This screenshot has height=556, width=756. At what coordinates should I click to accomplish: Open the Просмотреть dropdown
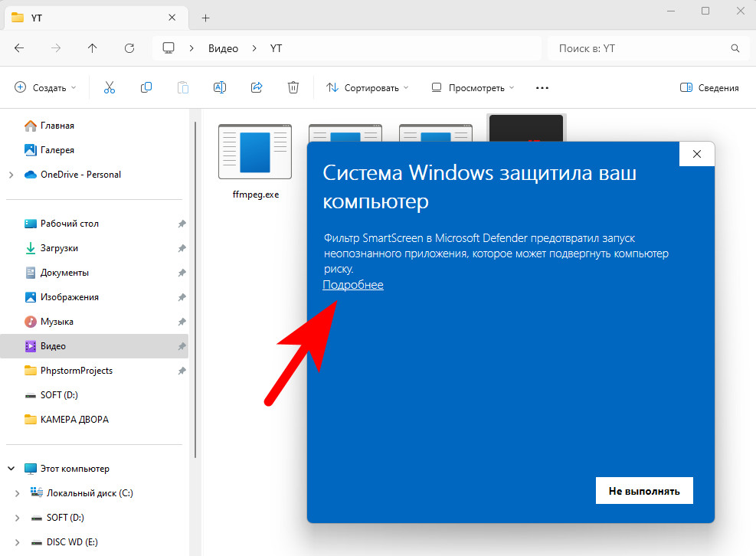coord(473,88)
